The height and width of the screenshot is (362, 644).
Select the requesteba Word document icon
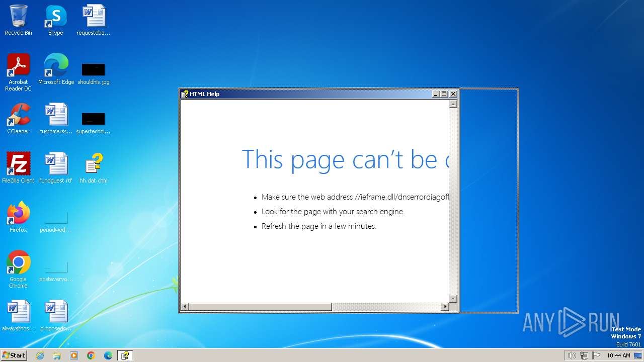click(x=93, y=20)
